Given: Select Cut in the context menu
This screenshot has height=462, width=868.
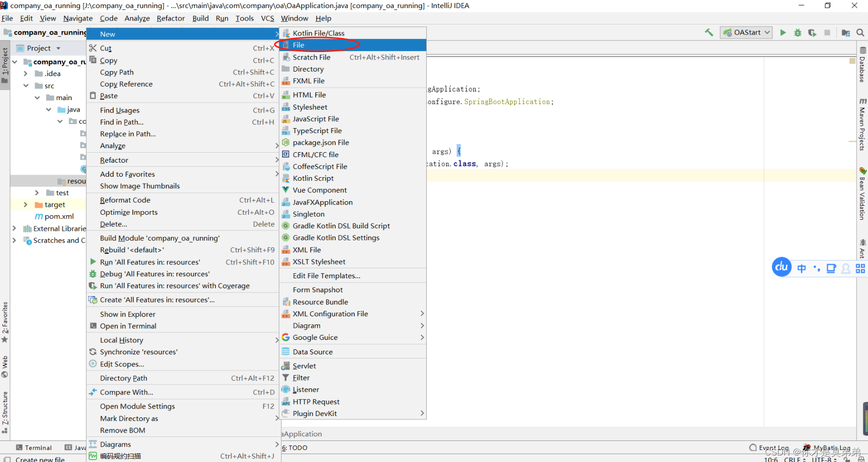Looking at the screenshot, I should 183,48.
